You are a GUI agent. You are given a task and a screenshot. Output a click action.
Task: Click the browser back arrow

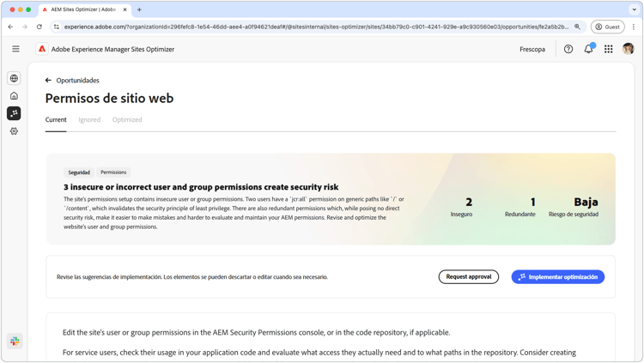click(10, 27)
